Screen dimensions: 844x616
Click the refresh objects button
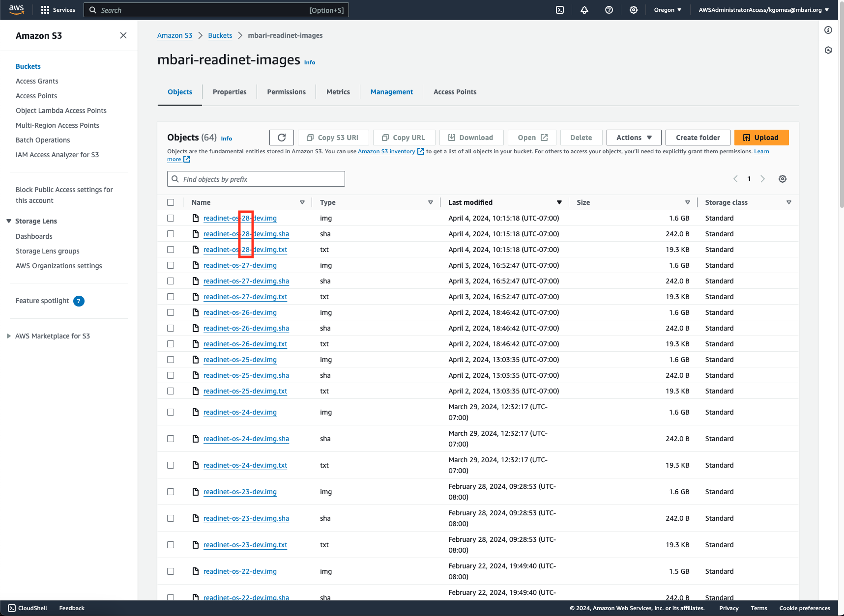(282, 138)
